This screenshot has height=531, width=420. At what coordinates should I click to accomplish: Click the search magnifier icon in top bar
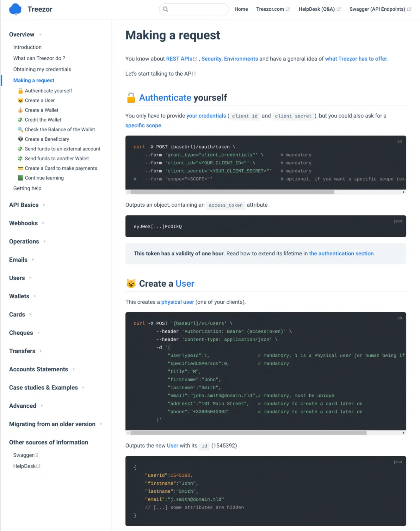tap(165, 9)
